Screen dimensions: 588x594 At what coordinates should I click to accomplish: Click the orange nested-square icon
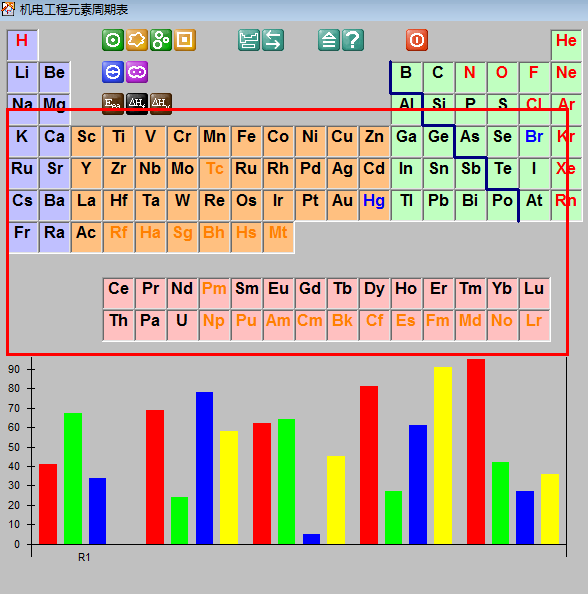185,40
